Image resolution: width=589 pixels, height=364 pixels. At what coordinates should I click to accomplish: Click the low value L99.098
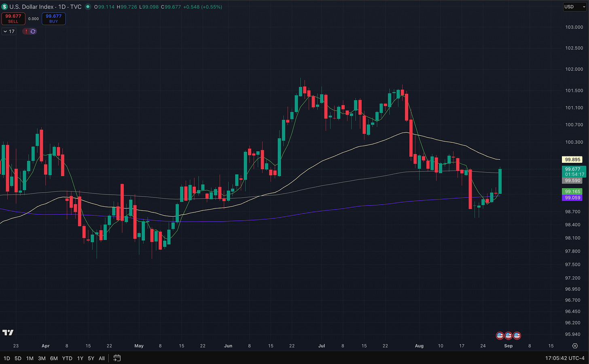click(x=149, y=7)
